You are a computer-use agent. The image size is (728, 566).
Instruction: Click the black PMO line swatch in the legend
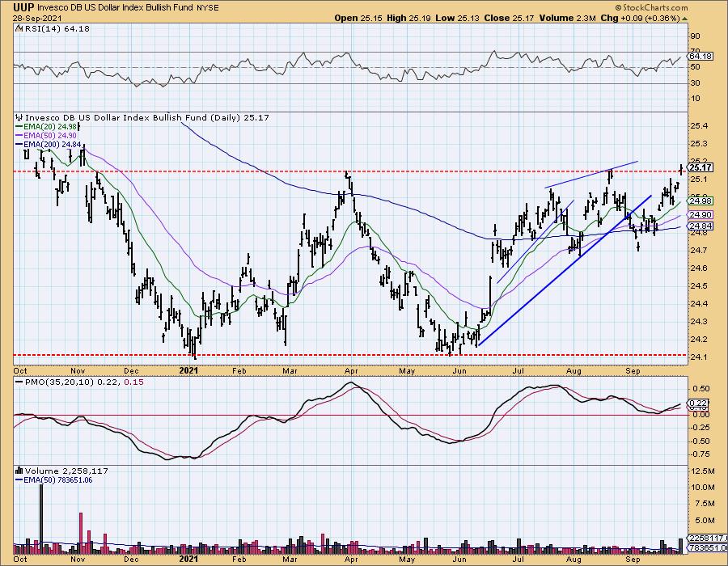click(19, 382)
